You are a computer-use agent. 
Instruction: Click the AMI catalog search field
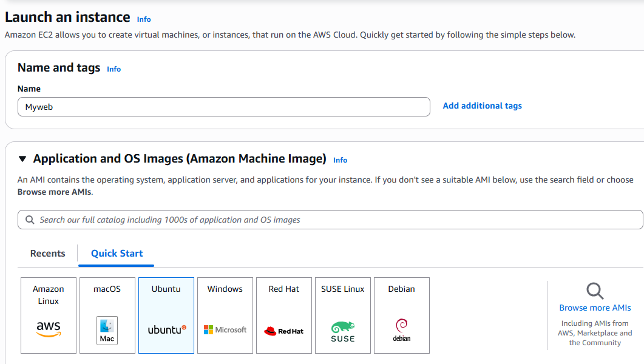pyautogui.click(x=330, y=220)
